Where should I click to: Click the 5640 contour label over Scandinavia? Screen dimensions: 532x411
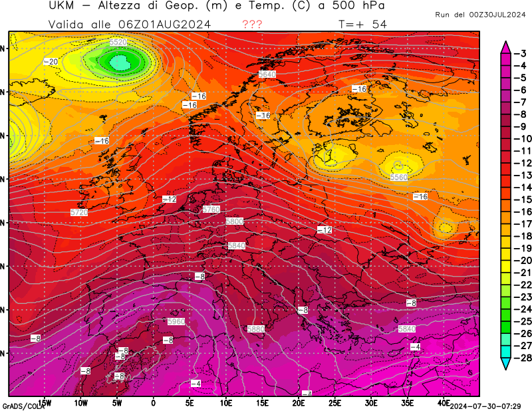click(x=267, y=75)
